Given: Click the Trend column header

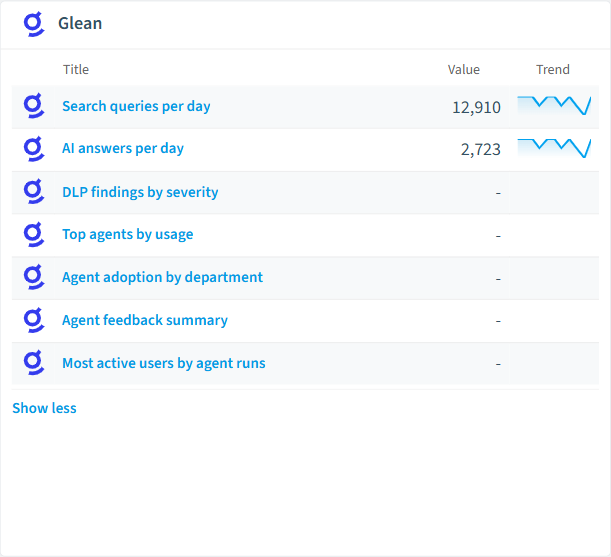Looking at the screenshot, I should coord(553,69).
